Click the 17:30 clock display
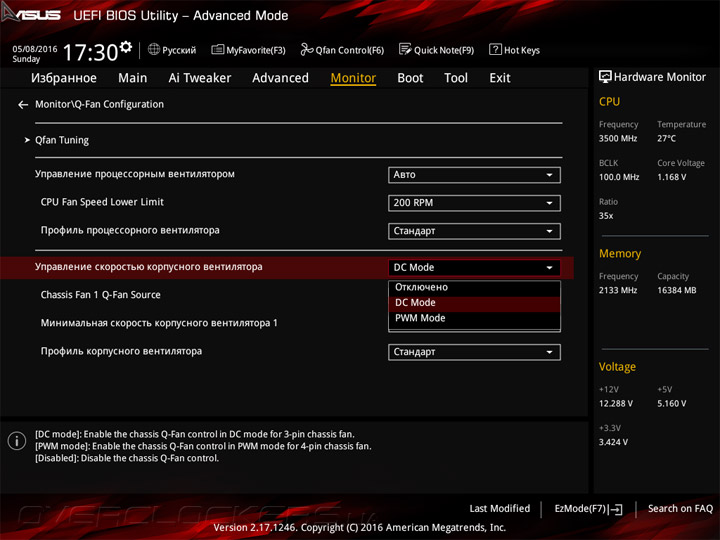Viewport: 720px width, 540px height. pyautogui.click(x=90, y=52)
